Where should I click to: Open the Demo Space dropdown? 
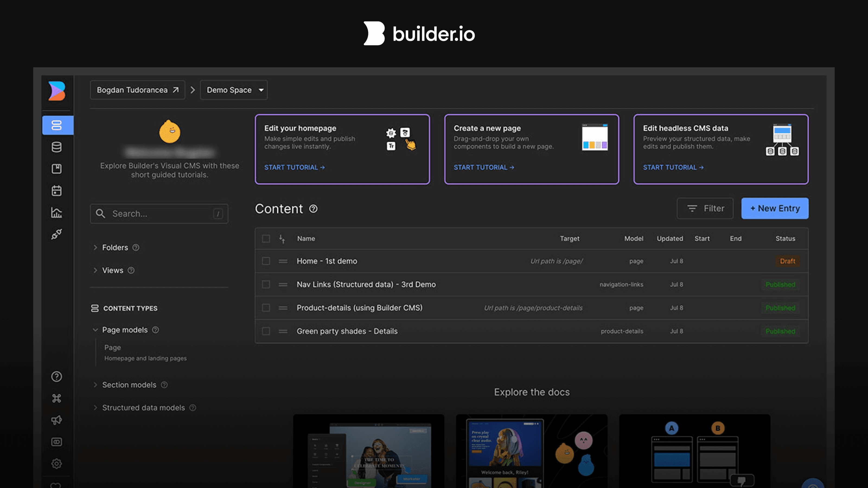tap(234, 90)
